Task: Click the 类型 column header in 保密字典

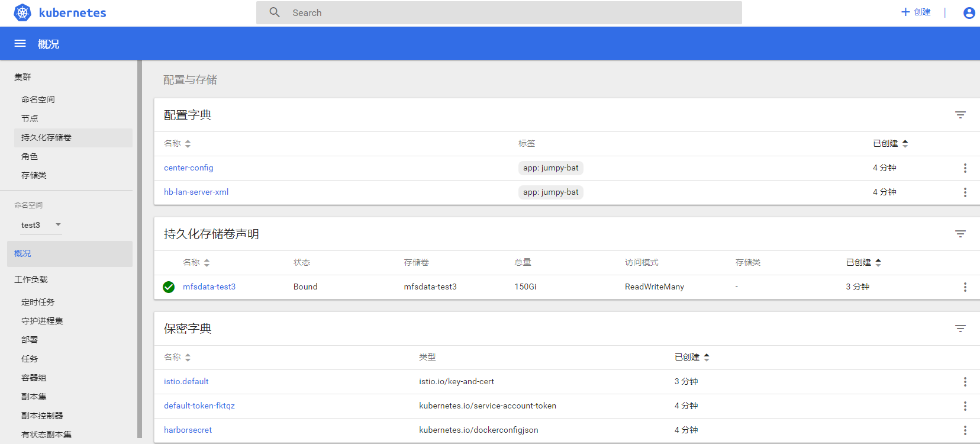Action: [427, 357]
